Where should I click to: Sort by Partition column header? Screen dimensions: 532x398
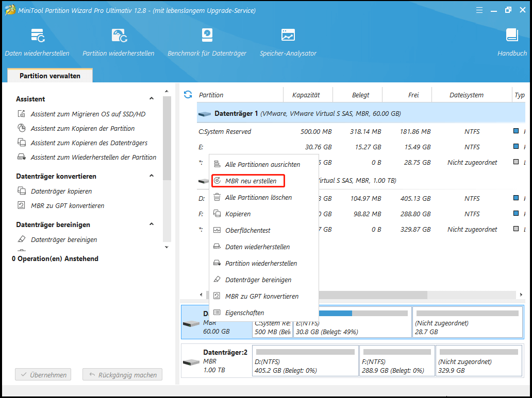(240, 95)
